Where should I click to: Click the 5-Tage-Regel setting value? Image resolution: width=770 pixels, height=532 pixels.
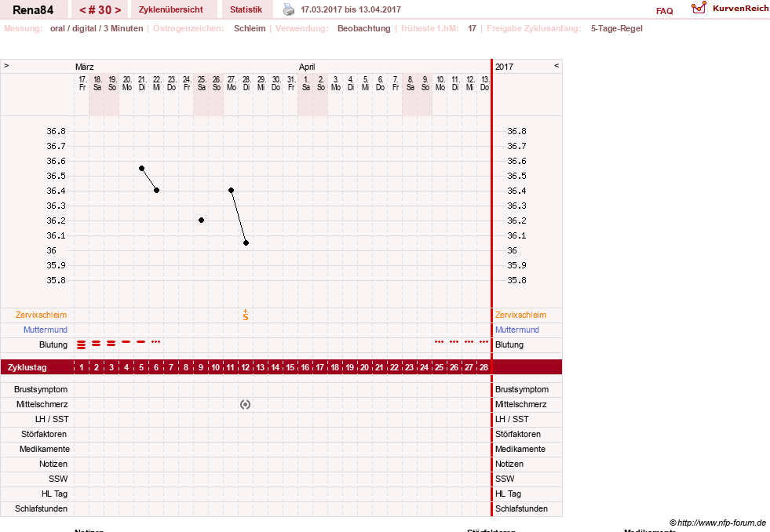pyautogui.click(x=617, y=28)
